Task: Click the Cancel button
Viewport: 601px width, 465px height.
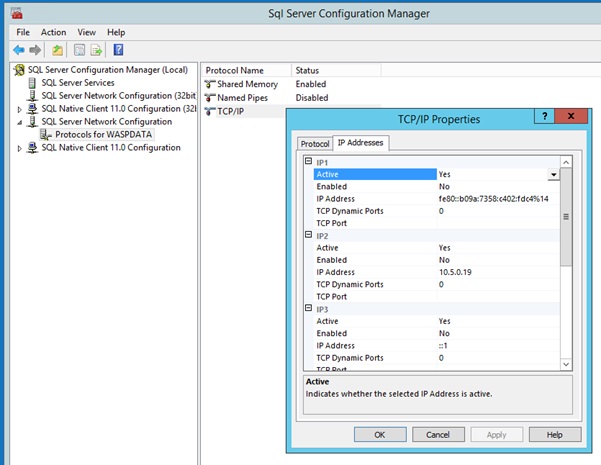Action: pyautogui.click(x=437, y=434)
